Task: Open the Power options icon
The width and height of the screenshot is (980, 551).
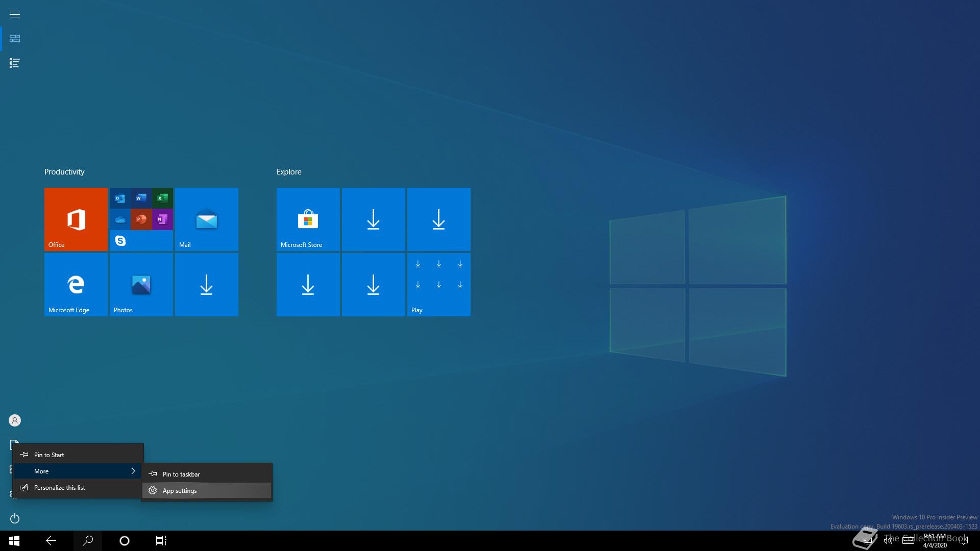Action: pyautogui.click(x=15, y=518)
